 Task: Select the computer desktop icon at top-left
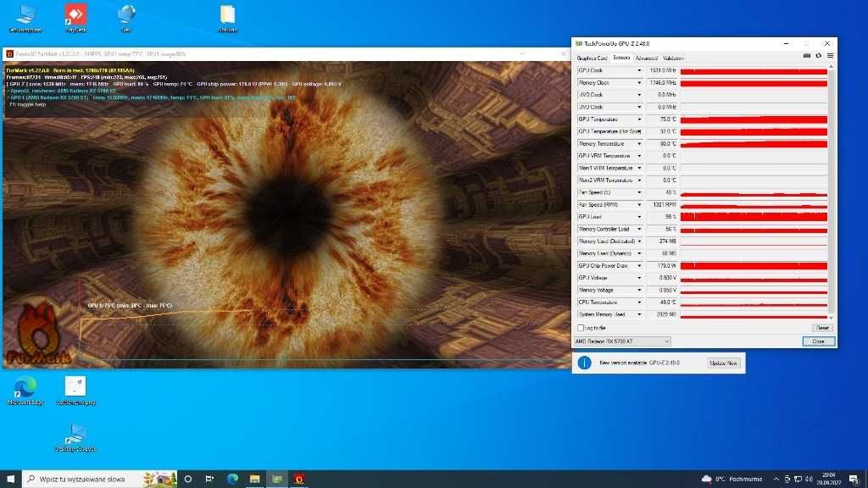click(25, 19)
